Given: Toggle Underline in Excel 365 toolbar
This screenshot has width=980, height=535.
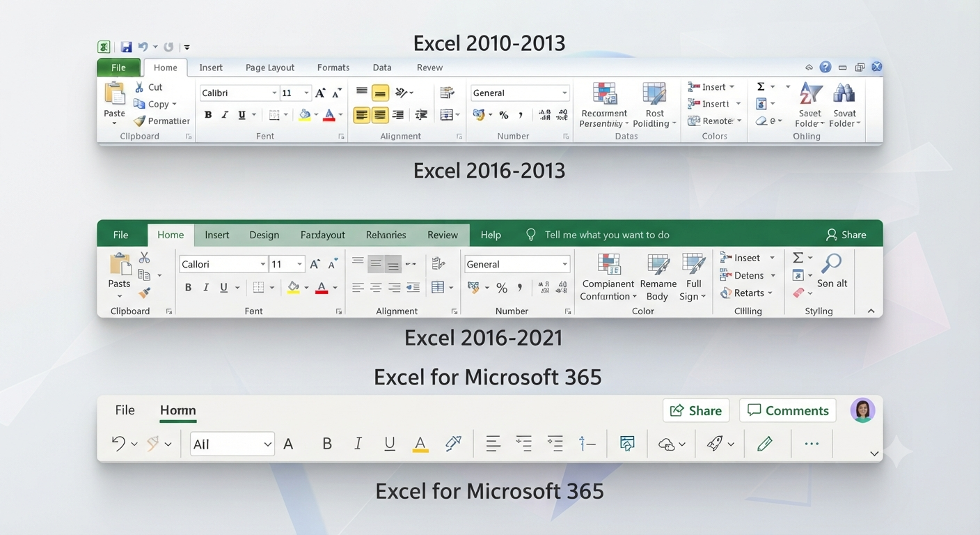Looking at the screenshot, I should click(389, 444).
